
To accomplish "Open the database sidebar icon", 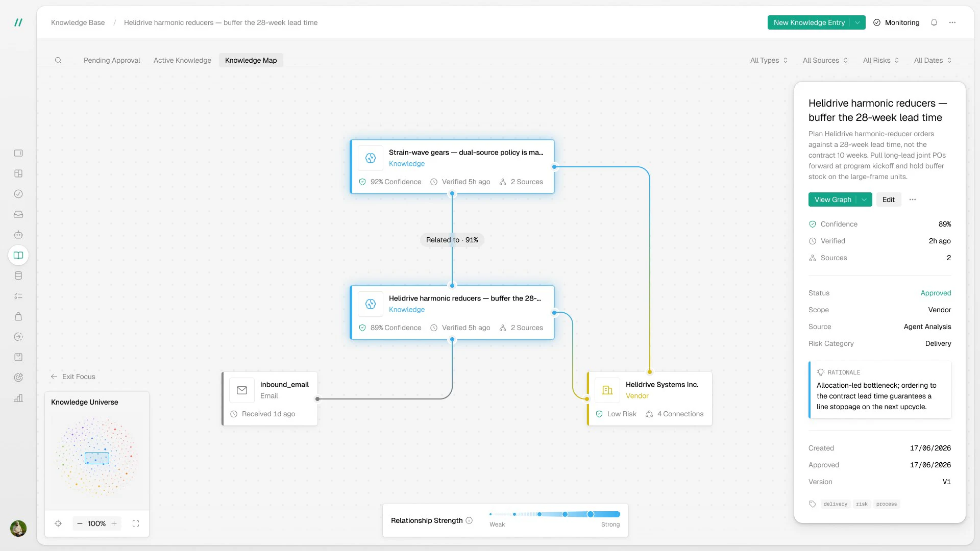I will 18,275.
